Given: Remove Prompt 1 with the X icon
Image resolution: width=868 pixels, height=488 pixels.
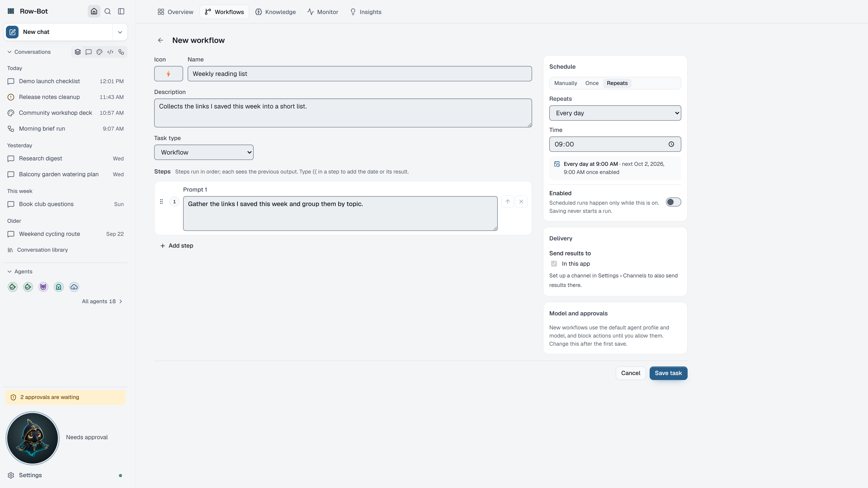Looking at the screenshot, I should pyautogui.click(x=521, y=201).
